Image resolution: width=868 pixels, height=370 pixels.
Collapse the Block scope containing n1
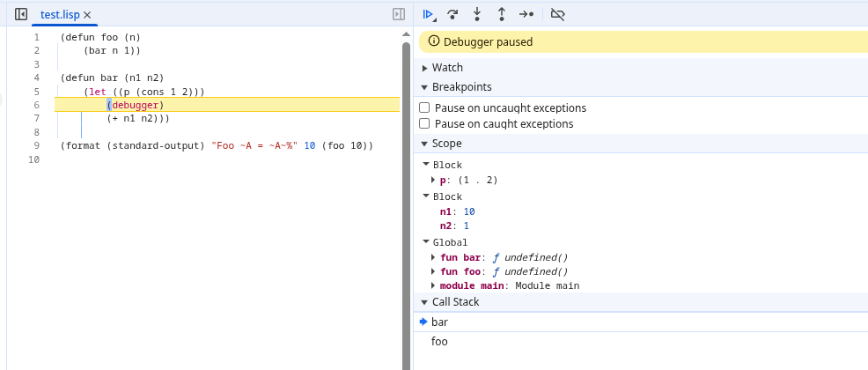(x=426, y=196)
